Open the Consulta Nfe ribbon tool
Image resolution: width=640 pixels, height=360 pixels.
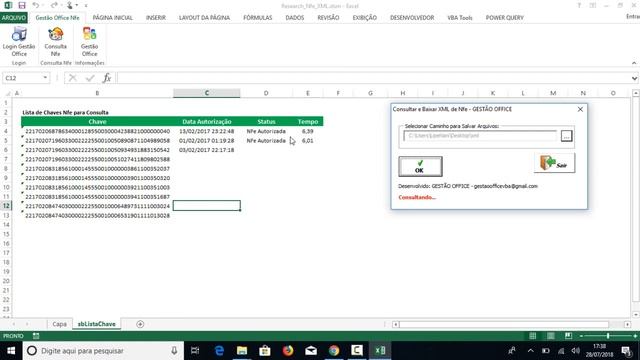point(56,41)
